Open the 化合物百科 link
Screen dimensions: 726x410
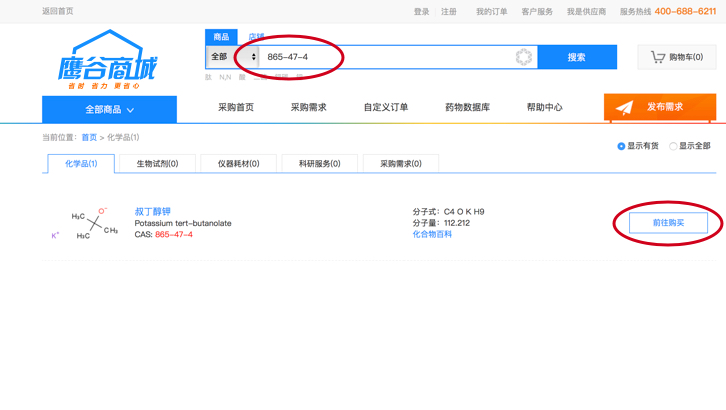point(432,234)
